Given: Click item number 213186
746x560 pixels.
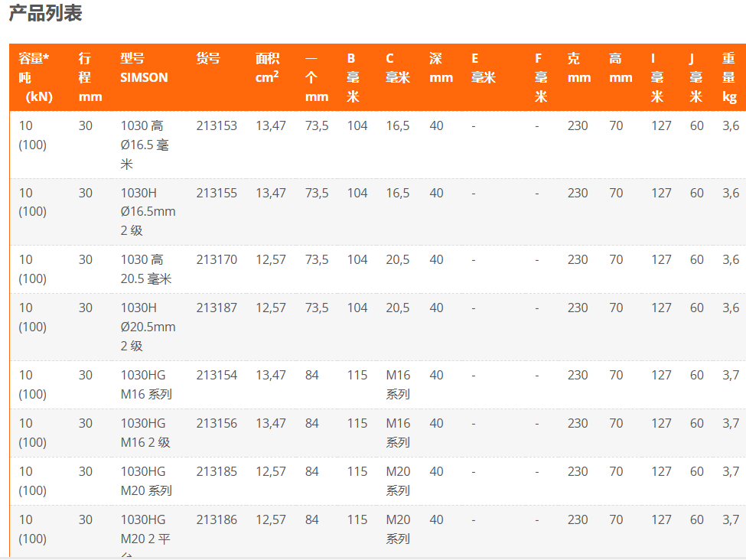Looking at the screenshot, I should click(217, 519).
